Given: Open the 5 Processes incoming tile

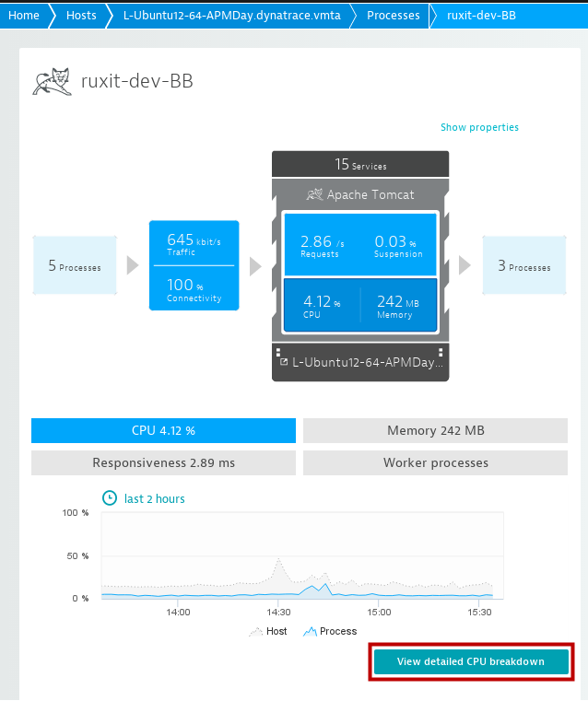Looking at the screenshot, I should point(75,265).
